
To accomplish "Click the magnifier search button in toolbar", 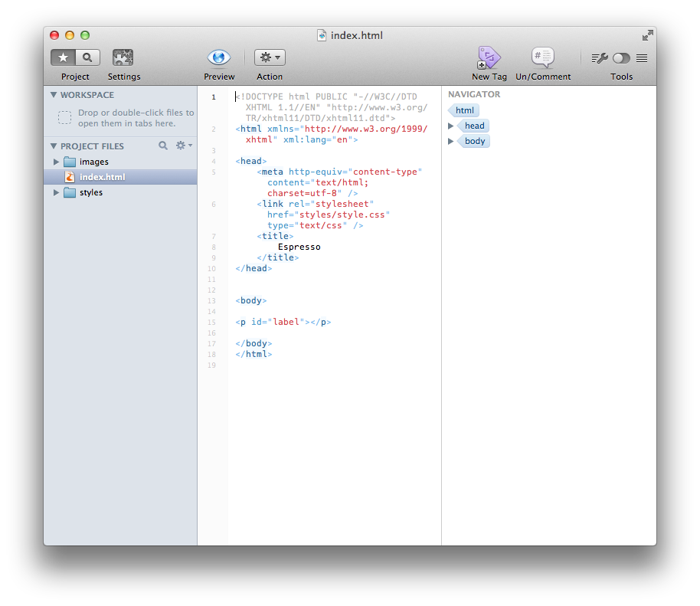I will [87, 57].
